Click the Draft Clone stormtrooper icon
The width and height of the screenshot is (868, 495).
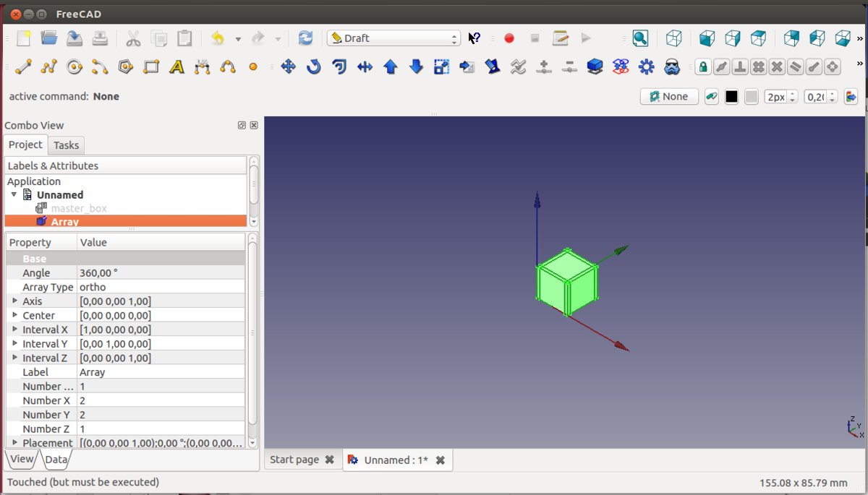tap(672, 67)
